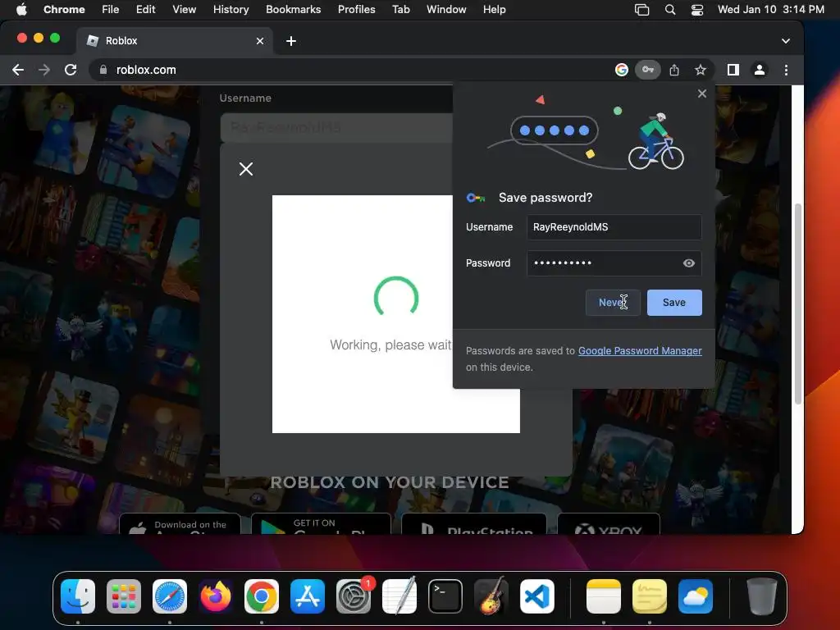Viewport: 840px width, 630px height.
Task: Click the Chrome forward arrow
Action: (x=44, y=70)
